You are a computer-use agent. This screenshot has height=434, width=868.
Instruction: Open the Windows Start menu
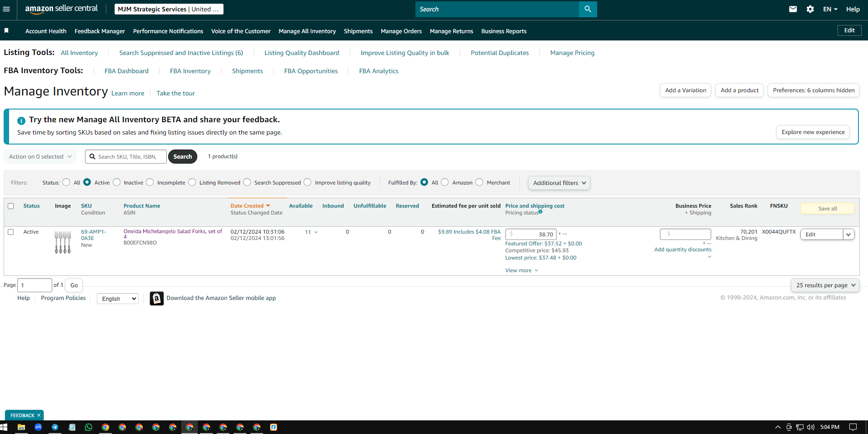pyautogui.click(x=4, y=427)
